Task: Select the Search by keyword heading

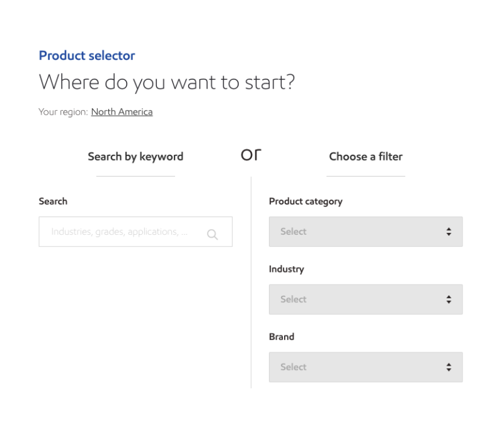Action: coord(135,157)
